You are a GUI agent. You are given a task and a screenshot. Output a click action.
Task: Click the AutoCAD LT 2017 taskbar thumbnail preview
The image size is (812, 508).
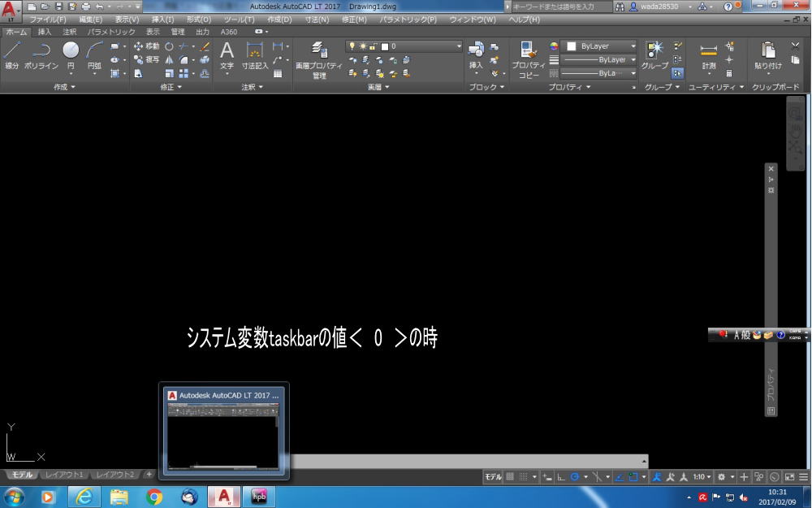pyautogui.click(x=224, y=430)
